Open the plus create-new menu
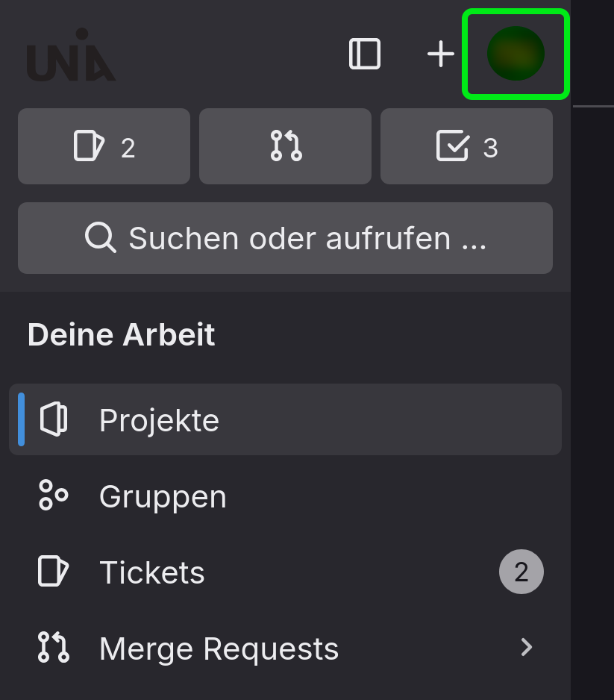 click(x=441, y=54)
